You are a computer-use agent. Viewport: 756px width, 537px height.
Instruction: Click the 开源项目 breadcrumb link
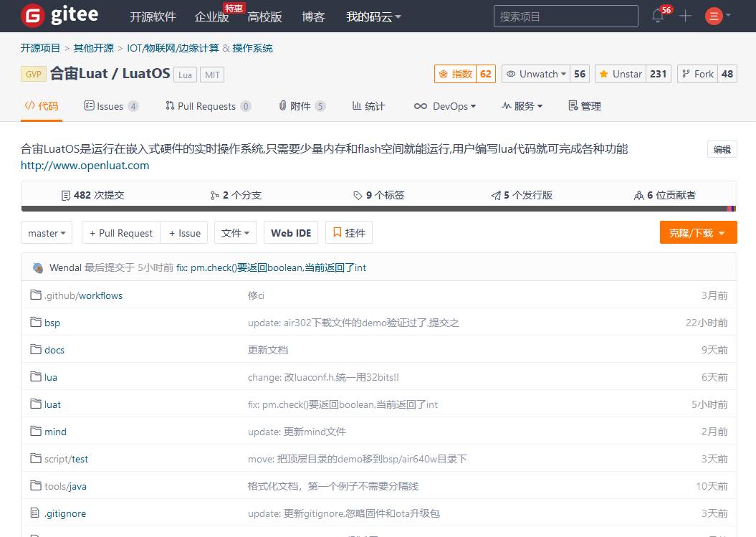(x=41, y=48)
